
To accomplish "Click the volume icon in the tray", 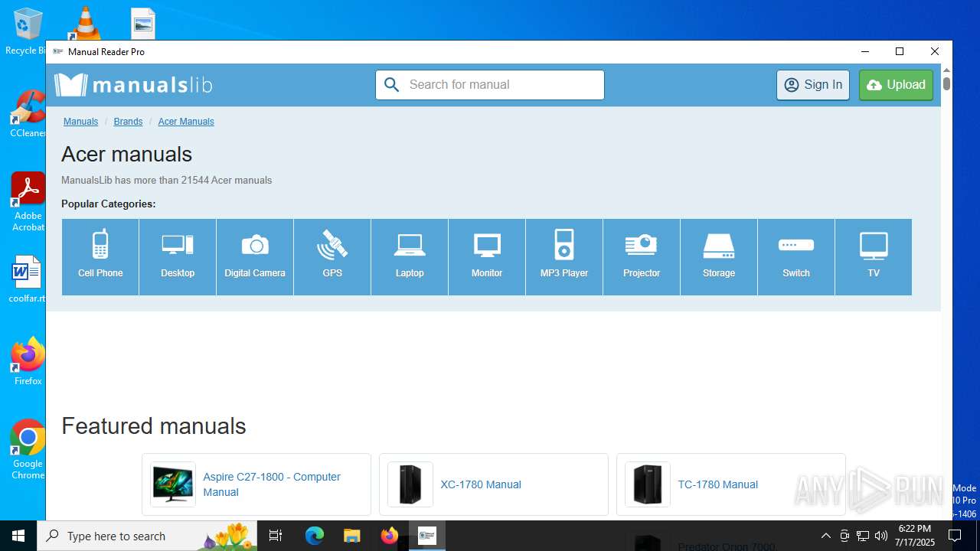I will (x=881, y=536).
